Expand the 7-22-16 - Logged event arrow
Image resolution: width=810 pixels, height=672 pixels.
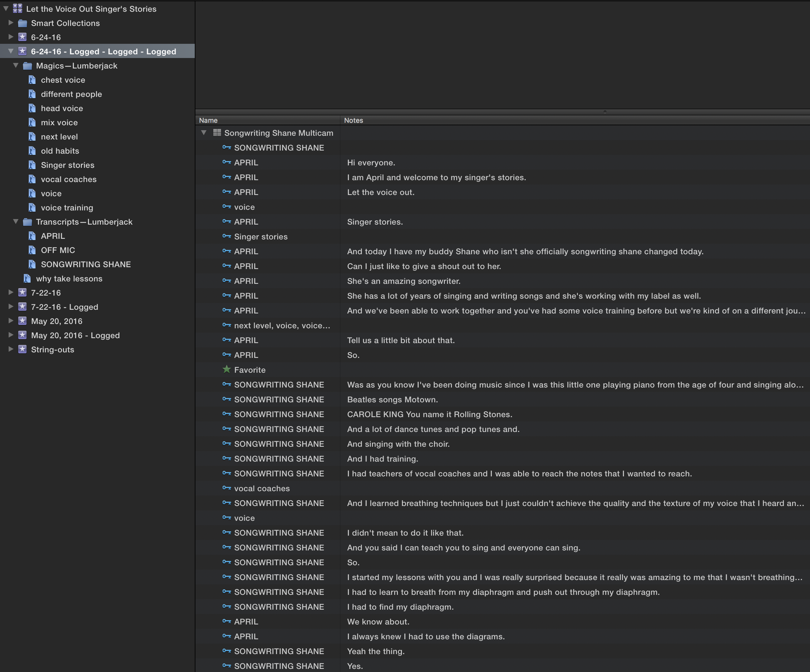click(x=11, y=306)
